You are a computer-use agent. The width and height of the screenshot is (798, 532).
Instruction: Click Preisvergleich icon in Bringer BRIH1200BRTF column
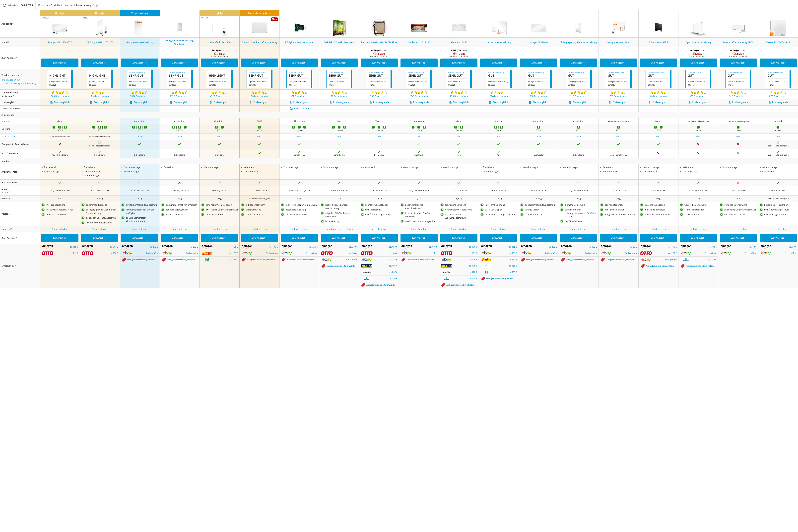(52, 102)
